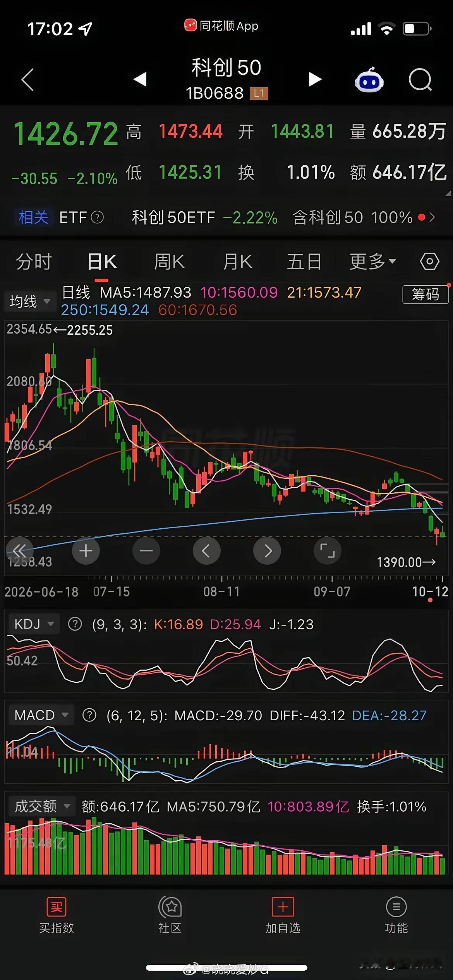This screenshot has width=453, height=980.
Task: Switch to 月K tab
Action: coord(237,261)
